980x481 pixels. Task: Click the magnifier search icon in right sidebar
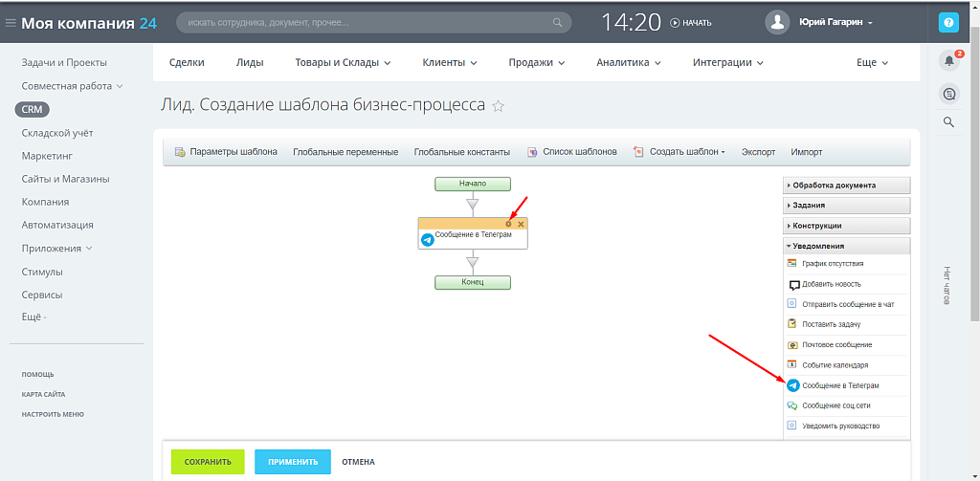(x=948, y=121)
